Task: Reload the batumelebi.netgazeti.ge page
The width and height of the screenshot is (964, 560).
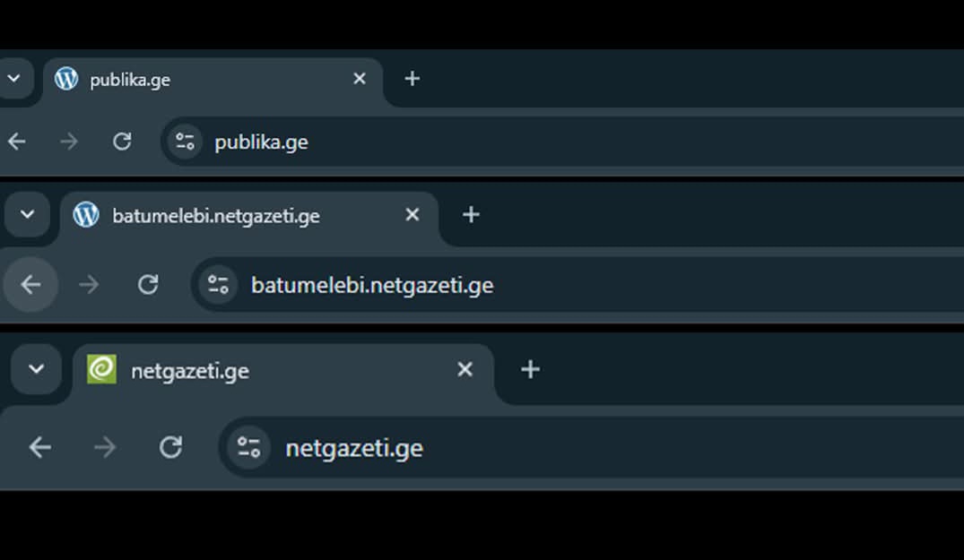Action: coord(148,285)
